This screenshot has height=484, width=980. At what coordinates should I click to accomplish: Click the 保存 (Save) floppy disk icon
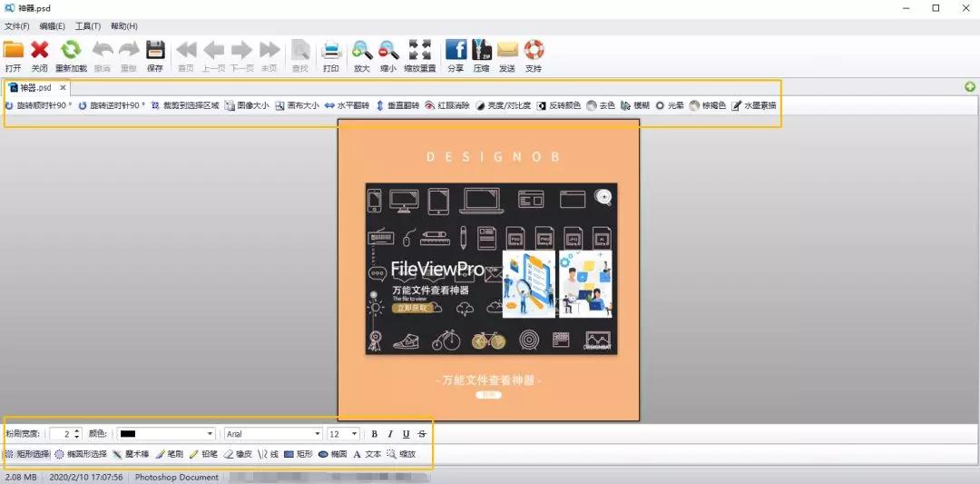click(155, 51)
